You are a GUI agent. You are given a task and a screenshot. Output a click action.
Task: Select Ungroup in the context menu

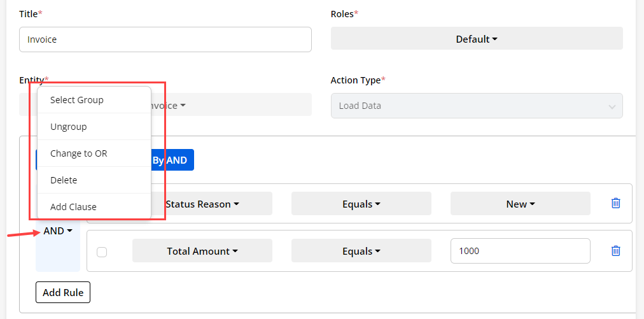68,127
